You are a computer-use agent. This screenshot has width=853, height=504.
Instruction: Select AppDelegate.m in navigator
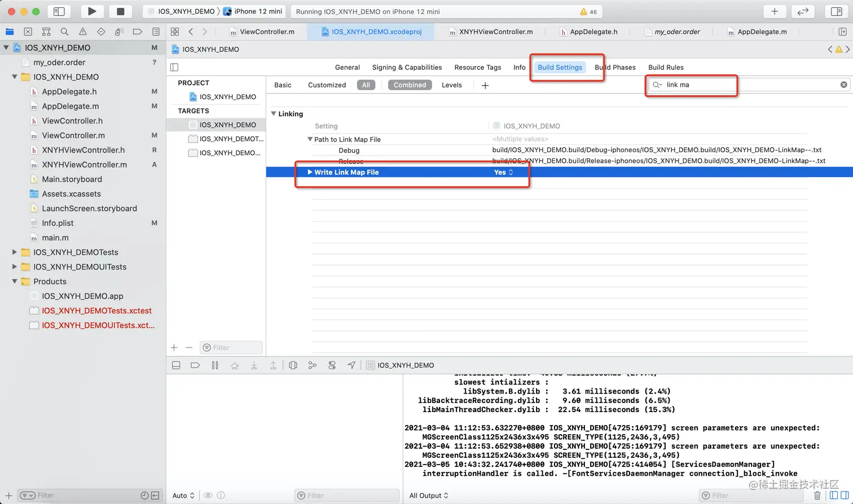tap(71, 106)
